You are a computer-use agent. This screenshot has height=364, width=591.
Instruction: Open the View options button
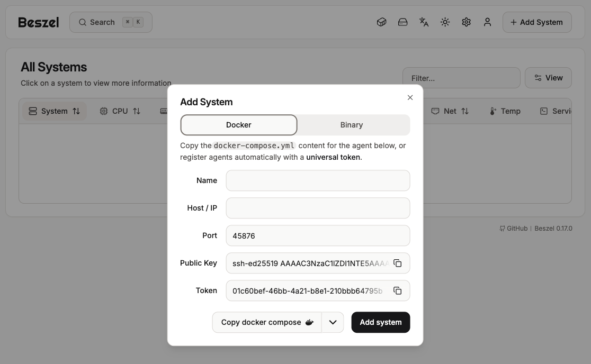(548, 78)
